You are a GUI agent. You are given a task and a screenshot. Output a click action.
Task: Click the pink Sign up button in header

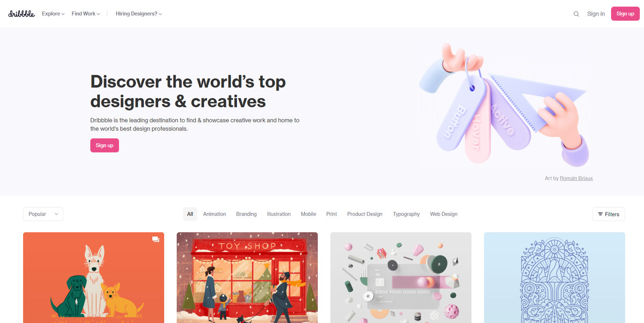tap(625, 14)
